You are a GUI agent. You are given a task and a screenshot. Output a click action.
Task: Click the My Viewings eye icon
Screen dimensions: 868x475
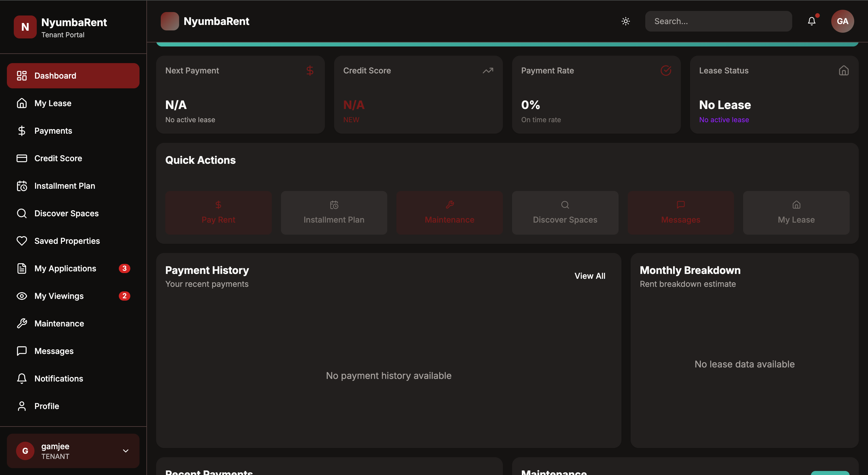22,296
